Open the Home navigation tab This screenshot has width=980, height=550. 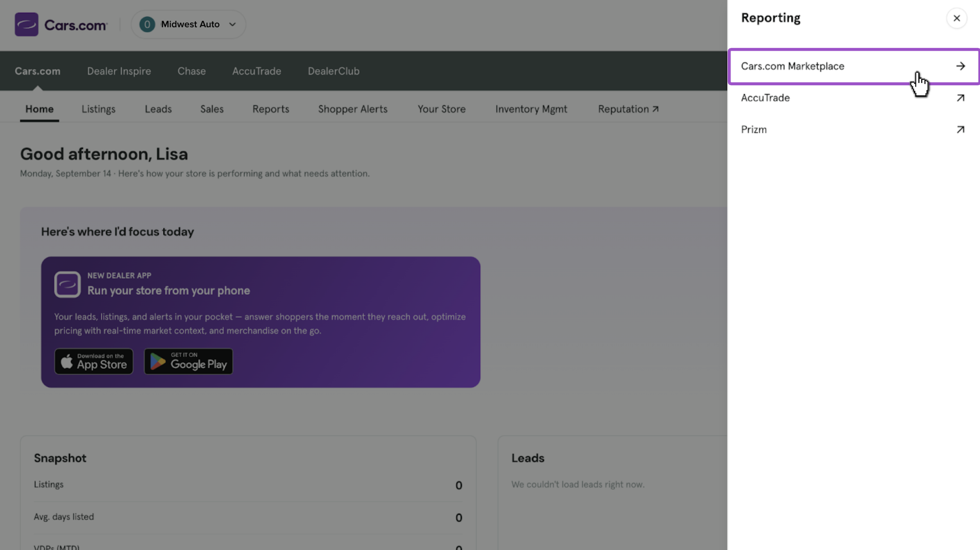pyautogui.click(x=39, y=109)
